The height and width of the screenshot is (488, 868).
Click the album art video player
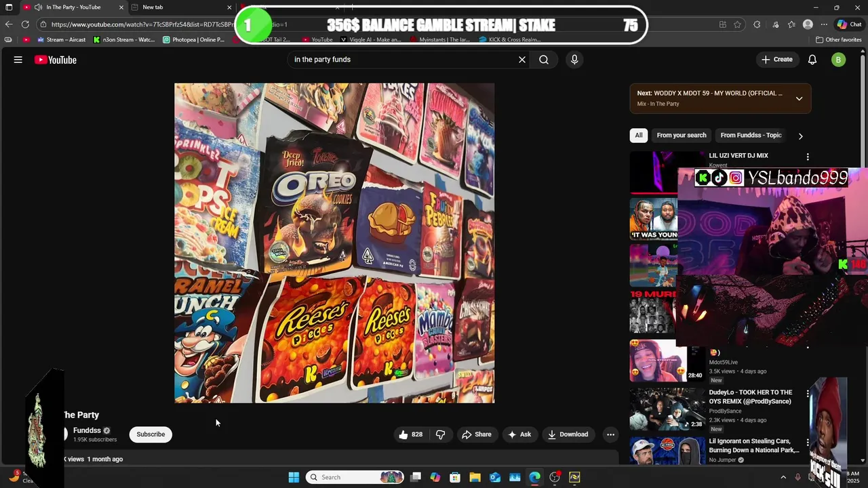[x=334, y=243]
